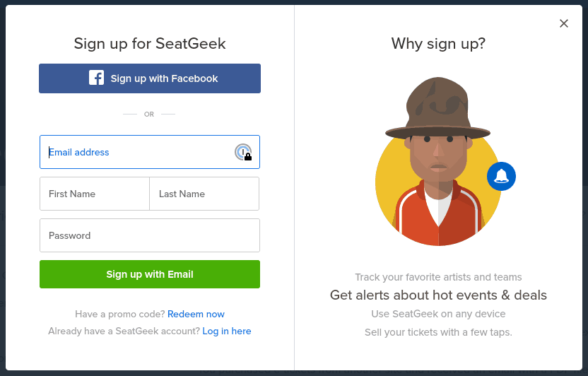Click the man-in-hat avatar illustration
Image resolution: width=588 pixels, height=376 pixels.
point(438,162)
